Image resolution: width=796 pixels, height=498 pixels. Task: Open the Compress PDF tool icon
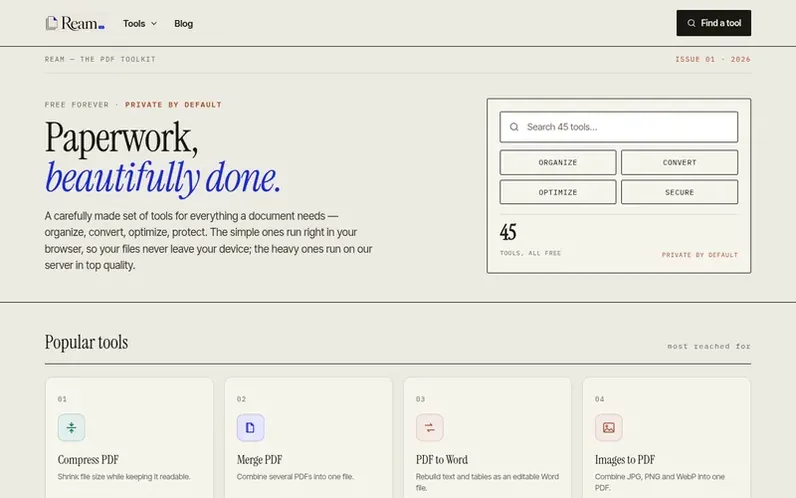pyautogui.click(x=71, y=427)
